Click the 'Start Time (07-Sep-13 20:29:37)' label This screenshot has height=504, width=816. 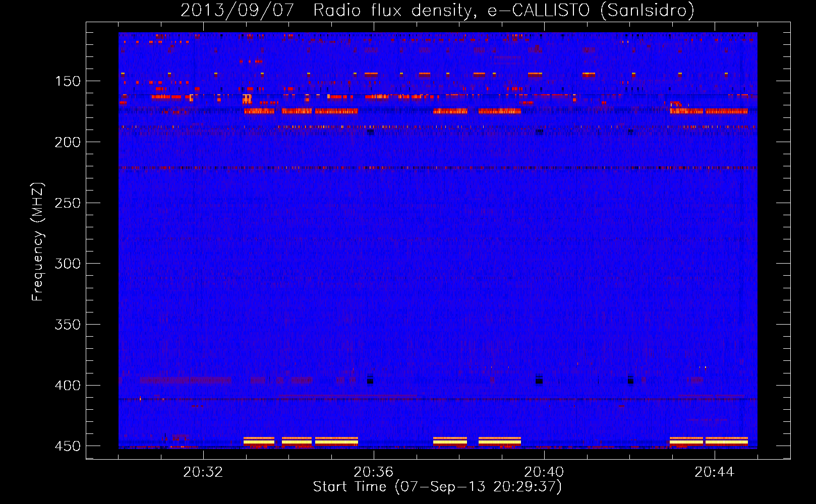(437, 487)
